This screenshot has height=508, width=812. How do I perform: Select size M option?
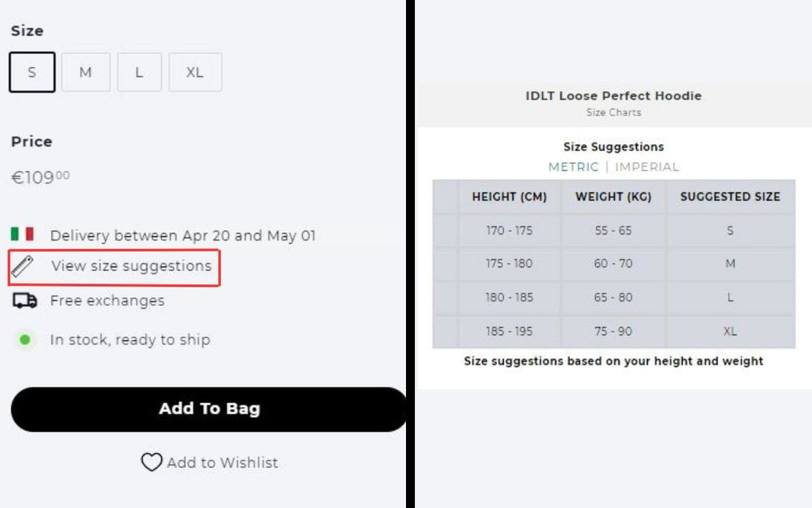(x=86, y=72)
